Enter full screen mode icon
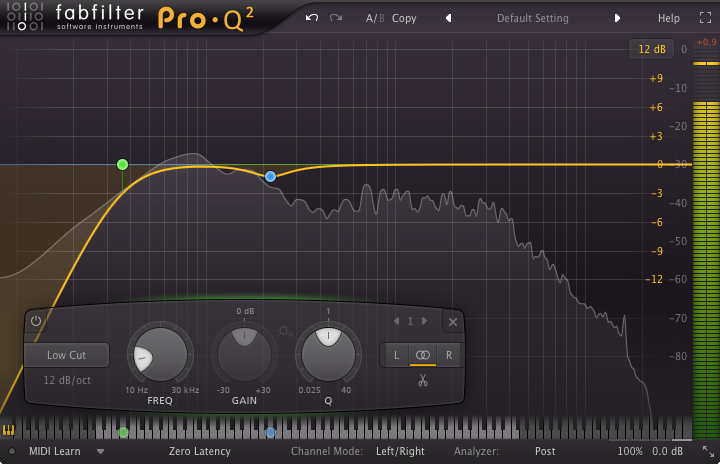720x464 pixels. click(705, 18)
